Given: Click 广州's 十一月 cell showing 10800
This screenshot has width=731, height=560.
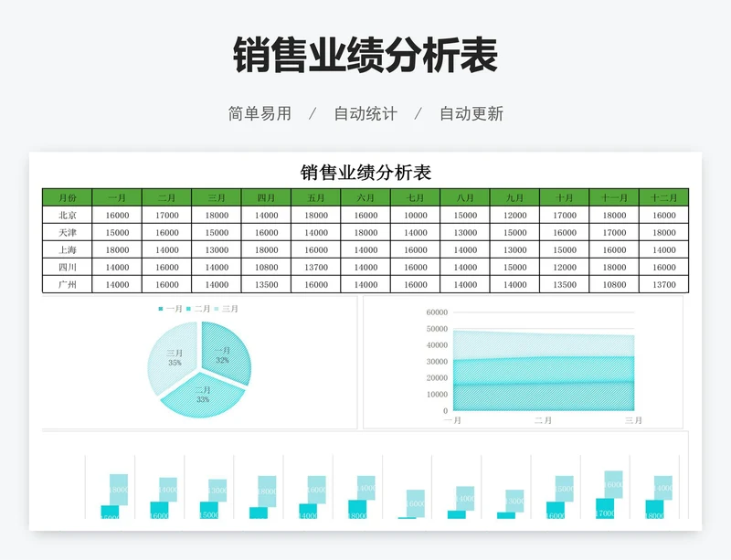Looking at the screenshot, I should [x=614, y=284].
